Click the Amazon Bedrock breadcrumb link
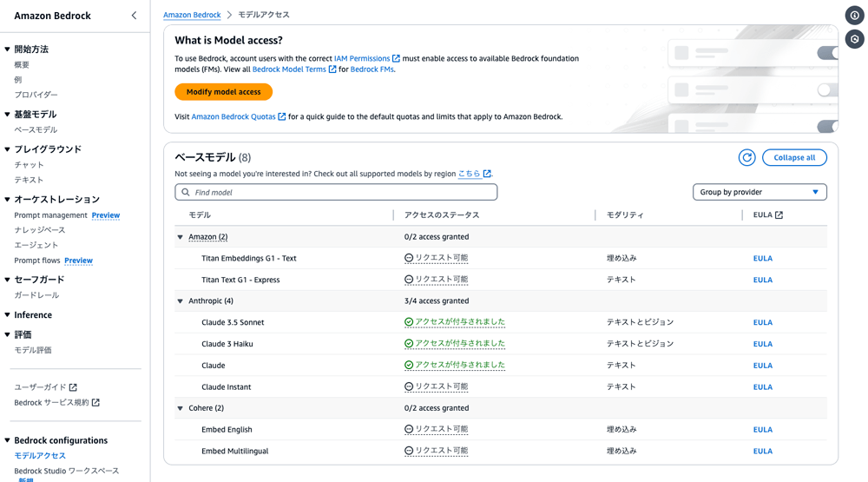Viewport: 868px width, 482px height. 192,15
